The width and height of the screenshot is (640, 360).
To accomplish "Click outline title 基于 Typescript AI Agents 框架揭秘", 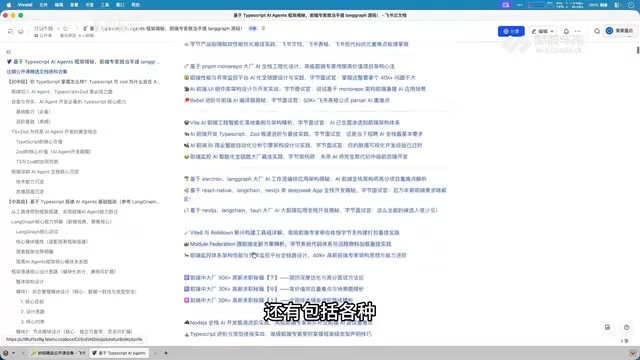I will [x=83, y=62].
